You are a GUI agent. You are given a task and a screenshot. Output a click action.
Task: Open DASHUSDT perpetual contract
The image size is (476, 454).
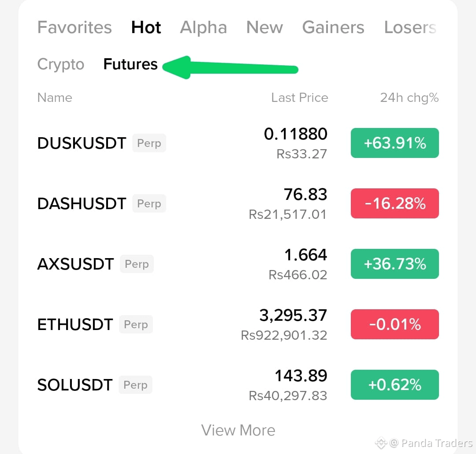coord(238,203)
